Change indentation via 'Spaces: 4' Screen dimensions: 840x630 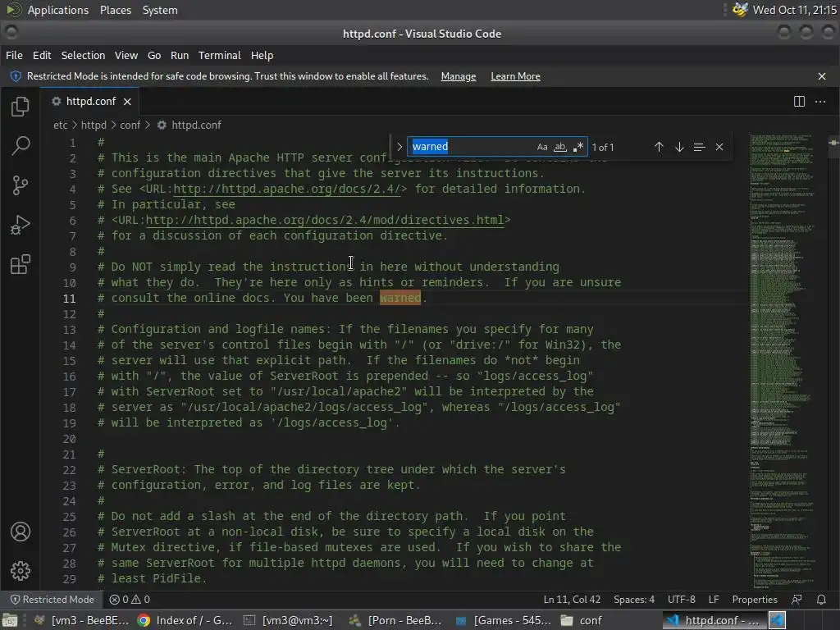tap(634, 600)
